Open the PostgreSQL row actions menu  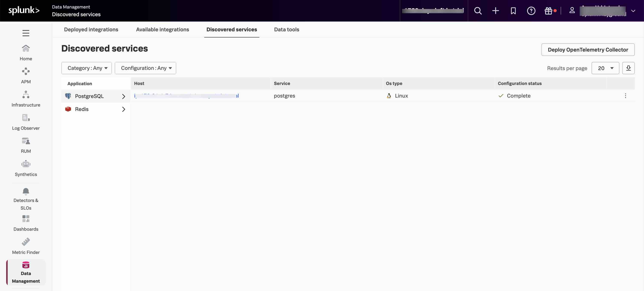tap(625, 96)
